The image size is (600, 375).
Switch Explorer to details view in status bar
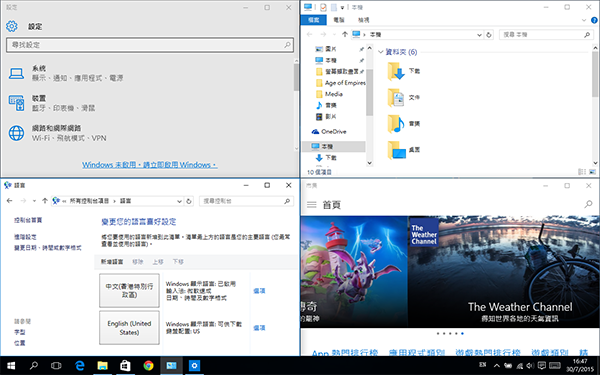[582, 172]
